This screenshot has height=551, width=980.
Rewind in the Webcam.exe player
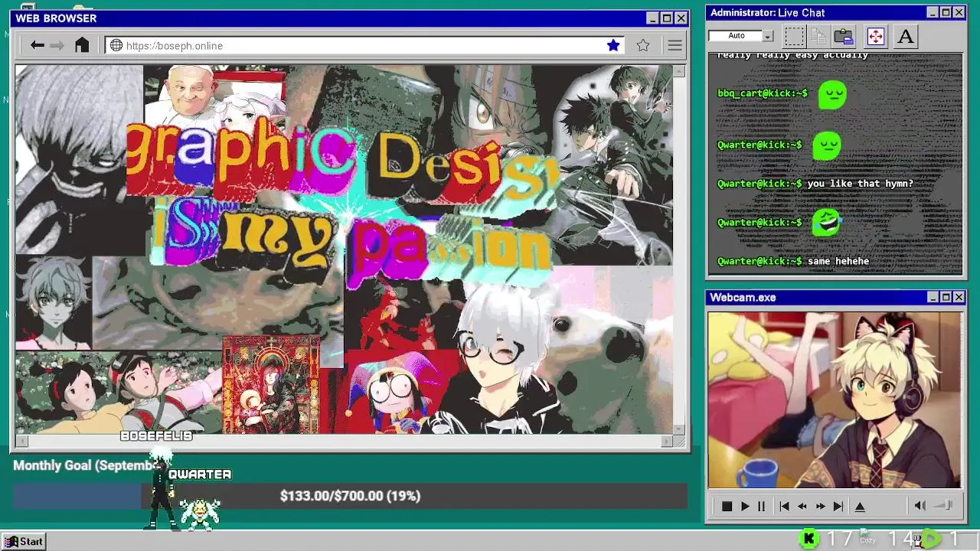(802, 506)
